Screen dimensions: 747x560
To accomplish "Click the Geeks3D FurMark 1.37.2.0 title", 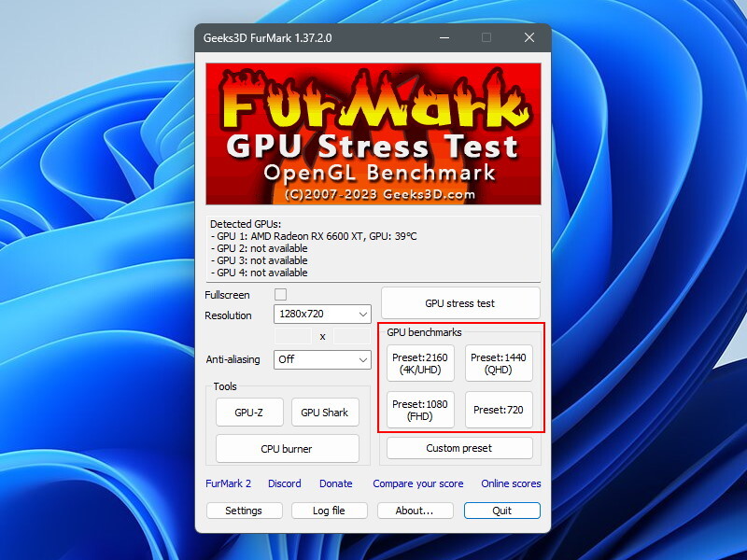I will pyautogui.click(x=267, y=38).
